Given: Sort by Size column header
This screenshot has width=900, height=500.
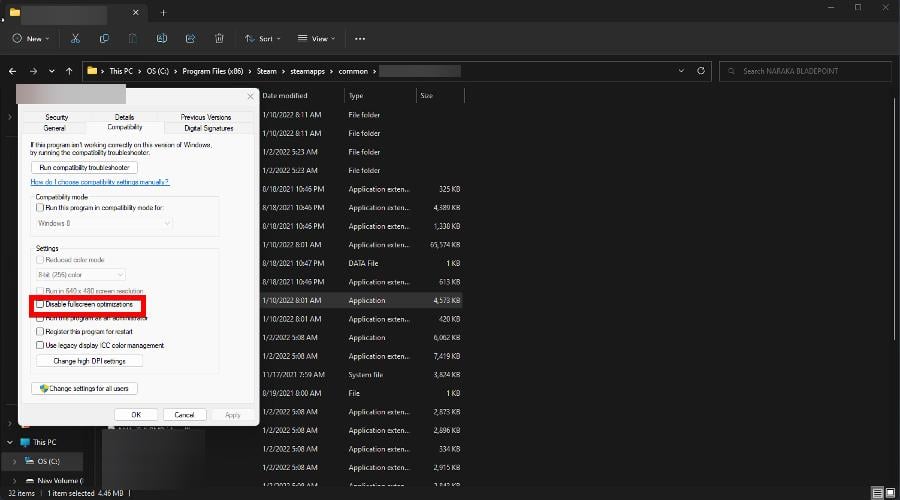Looking at the screenshot, I should coord(426,96).
